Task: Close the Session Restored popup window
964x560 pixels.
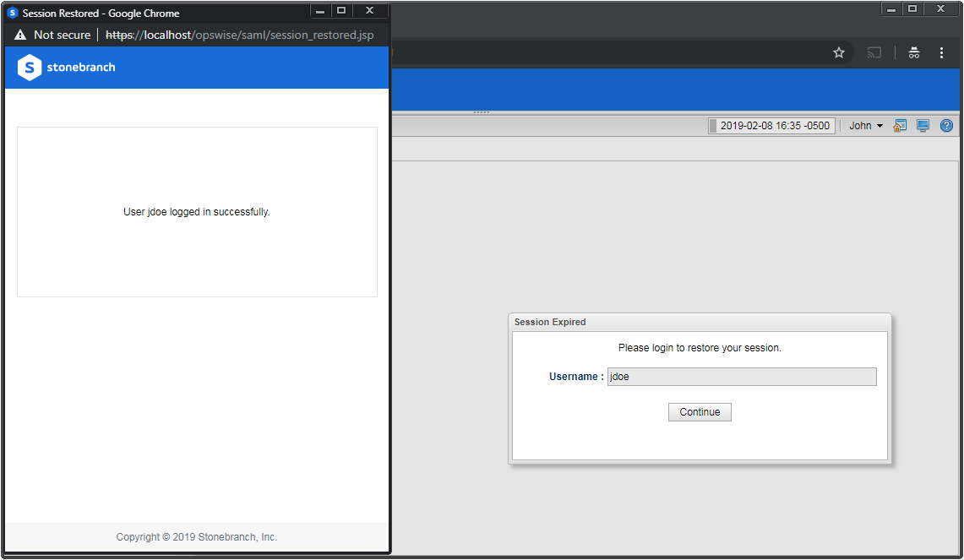Action: tap(369, 11)
